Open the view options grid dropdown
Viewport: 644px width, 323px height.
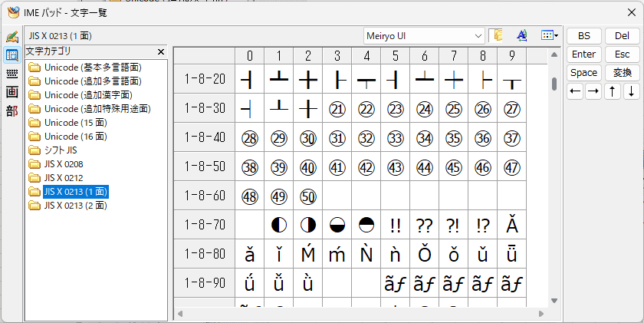point(550,36)
